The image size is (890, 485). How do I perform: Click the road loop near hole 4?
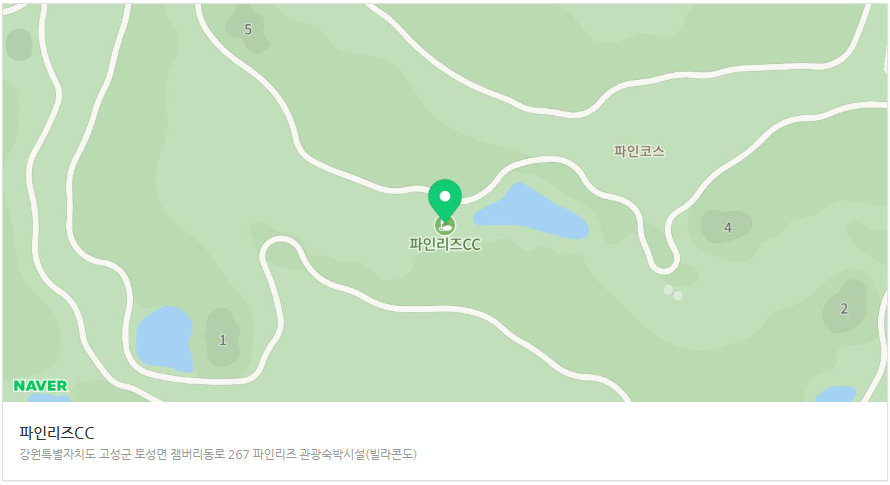tap(663, 263)
